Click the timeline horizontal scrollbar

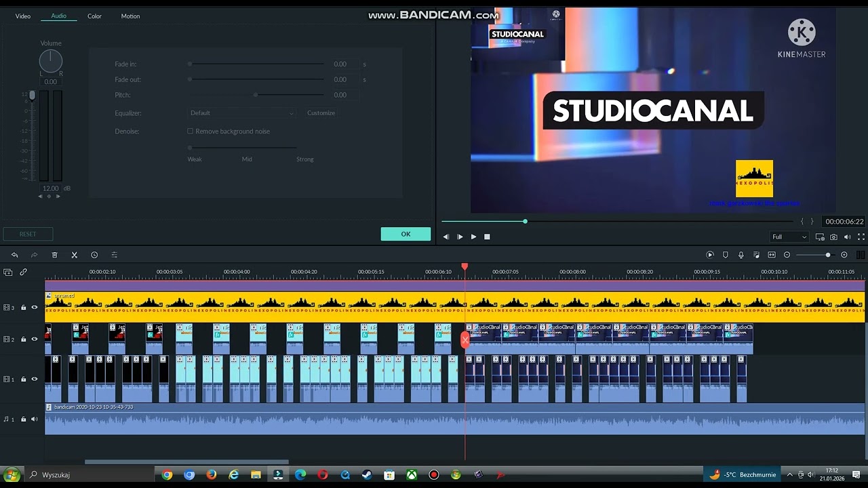pyautogui.click(x=186, y=462)
